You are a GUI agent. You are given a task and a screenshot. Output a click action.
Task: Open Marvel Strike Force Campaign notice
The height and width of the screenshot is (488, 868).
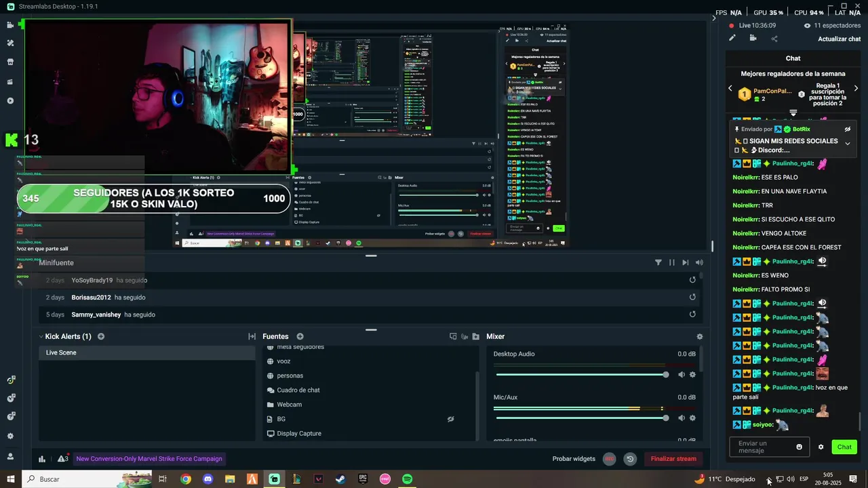[x=149, y=459]
